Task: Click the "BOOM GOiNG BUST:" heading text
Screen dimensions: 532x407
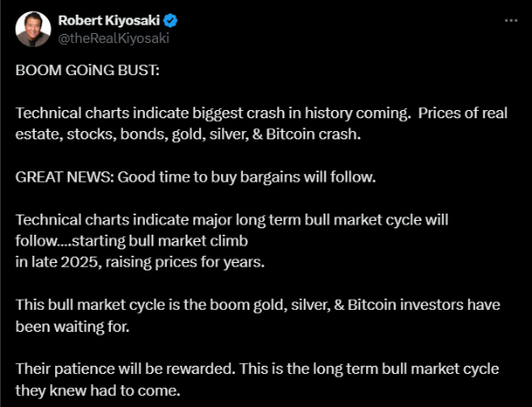Action: [x=87, y=71]
